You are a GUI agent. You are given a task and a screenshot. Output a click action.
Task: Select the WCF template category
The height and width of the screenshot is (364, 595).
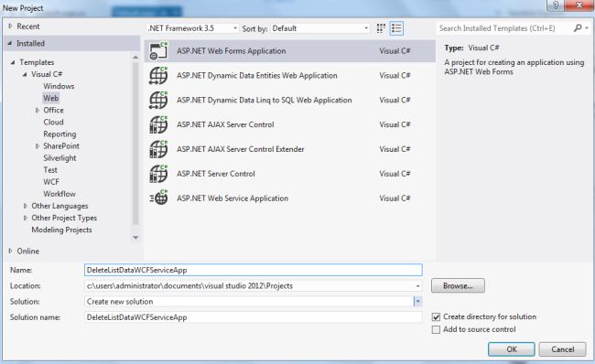[x=51, y=182]
